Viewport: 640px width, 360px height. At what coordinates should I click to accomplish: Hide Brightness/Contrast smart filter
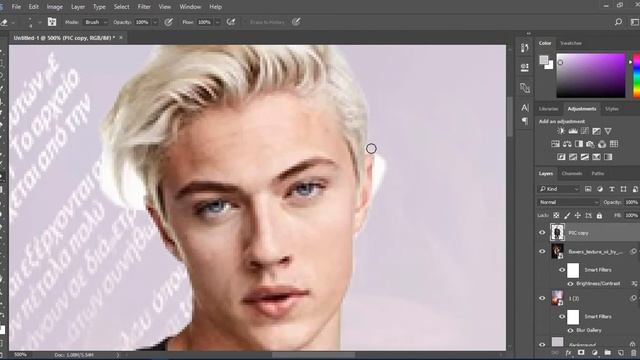pos(570,284)
